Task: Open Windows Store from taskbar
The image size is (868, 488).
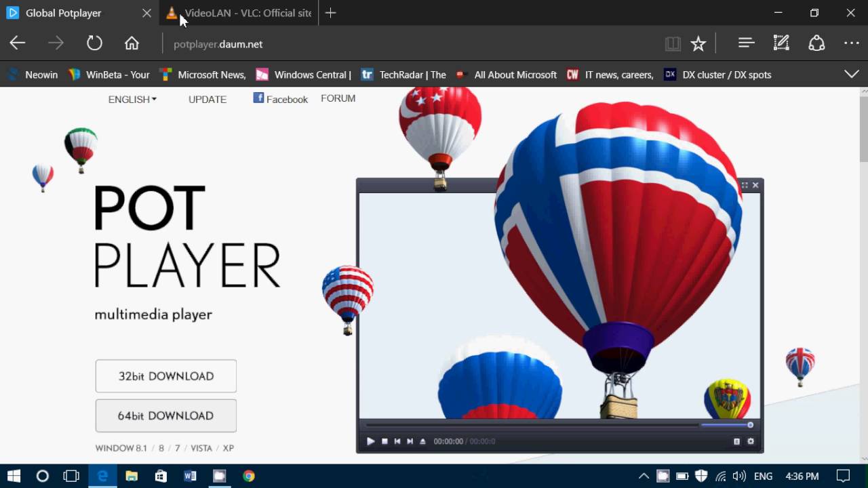Action: click(x=161, y=476)
